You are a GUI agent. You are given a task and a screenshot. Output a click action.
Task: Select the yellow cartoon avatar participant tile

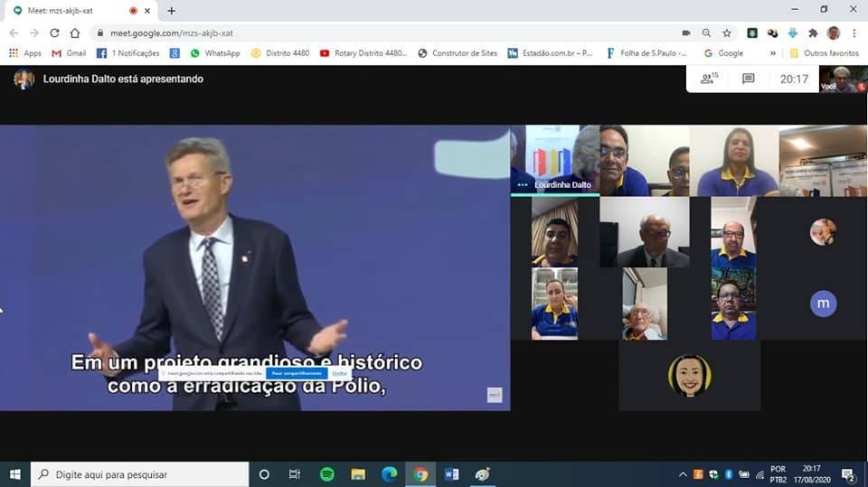pyautogui.click(x=689, y=375)
